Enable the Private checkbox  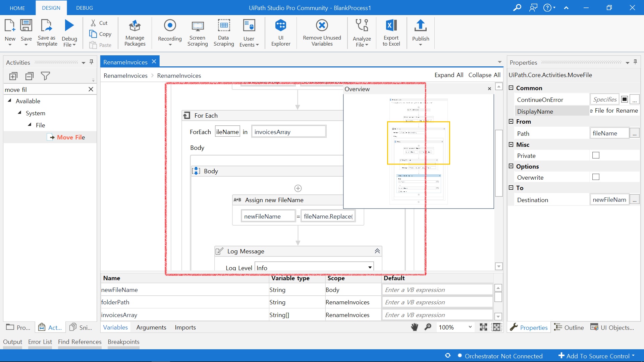[596, 155]
